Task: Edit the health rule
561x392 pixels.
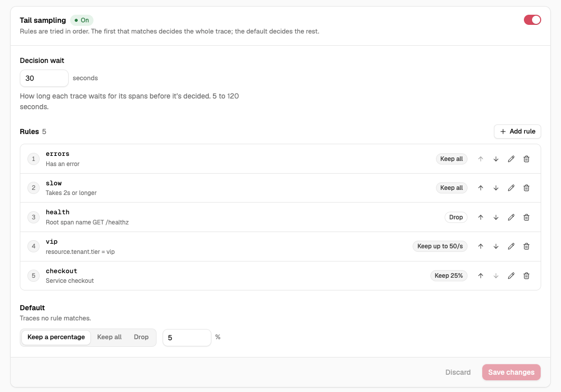Action: click(511, 217)
